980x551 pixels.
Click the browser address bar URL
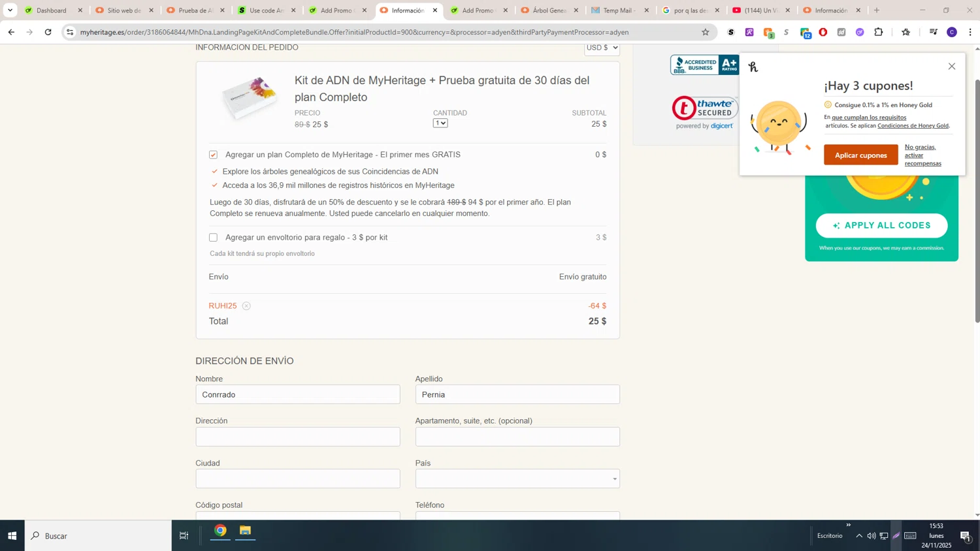click(354, 32)
